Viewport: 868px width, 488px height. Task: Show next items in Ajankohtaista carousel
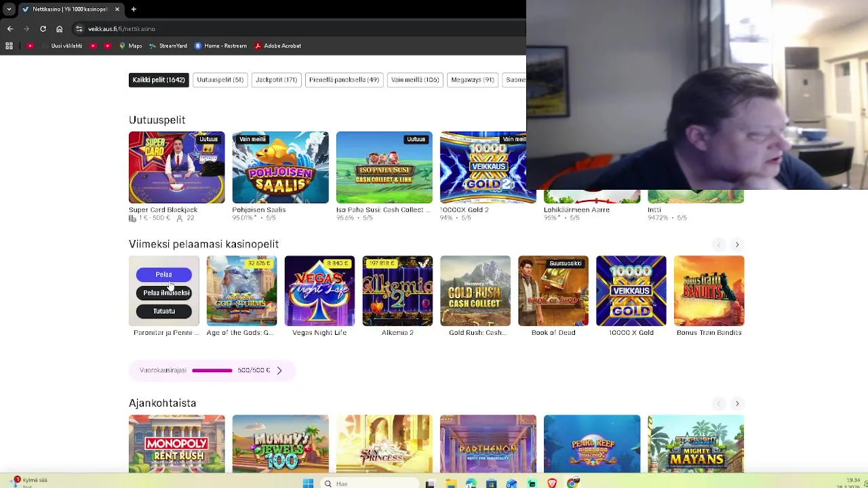(x=737, y=403)
